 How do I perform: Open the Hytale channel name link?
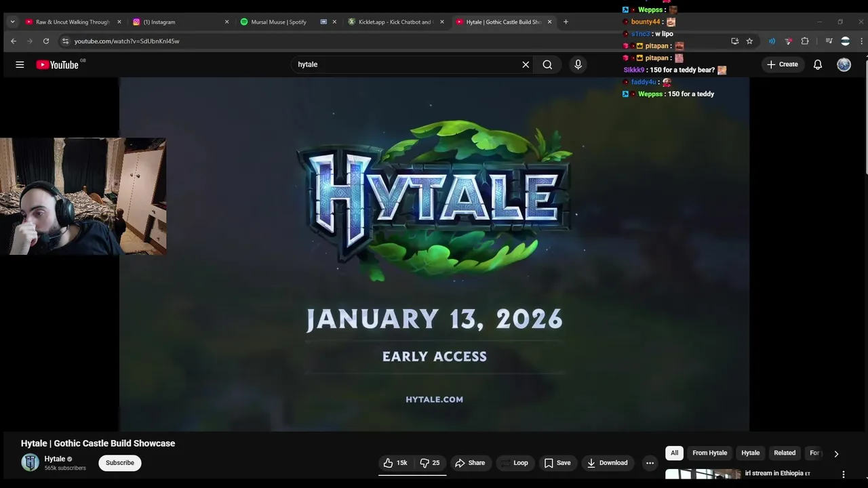[x=55, y=459]
